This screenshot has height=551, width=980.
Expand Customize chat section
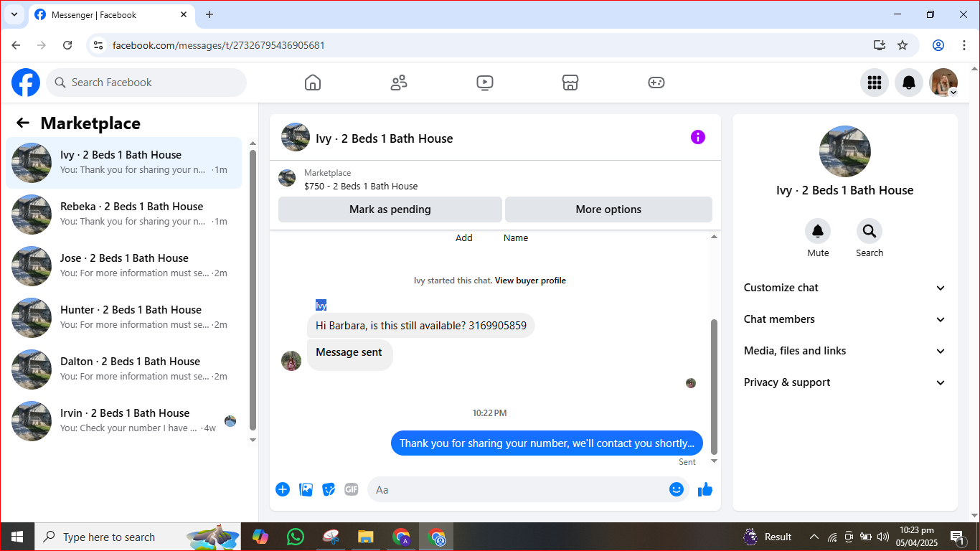point(845,288)
